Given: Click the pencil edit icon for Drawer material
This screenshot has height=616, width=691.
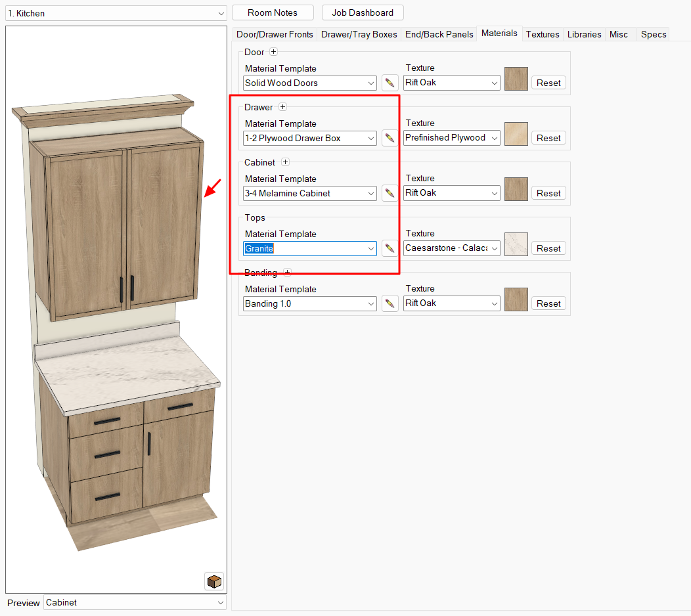Looking at the screenshot, I should pyautogui.click(x=390, y=138).
